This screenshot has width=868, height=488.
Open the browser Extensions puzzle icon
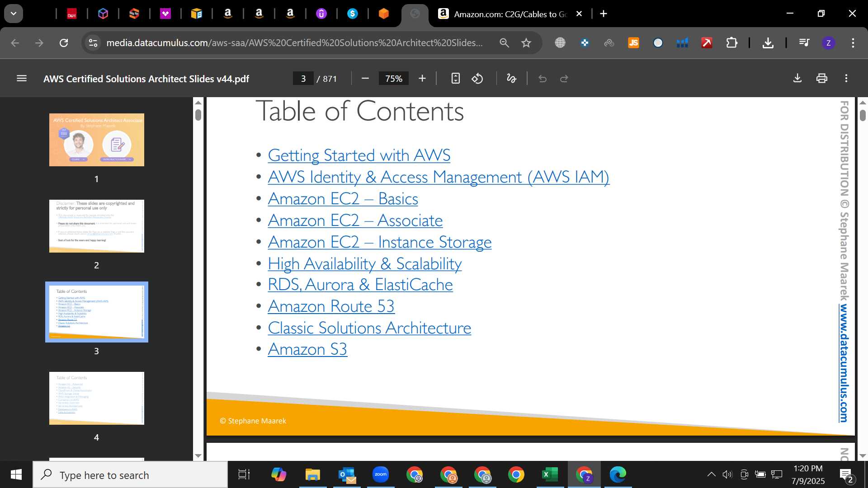731,43
